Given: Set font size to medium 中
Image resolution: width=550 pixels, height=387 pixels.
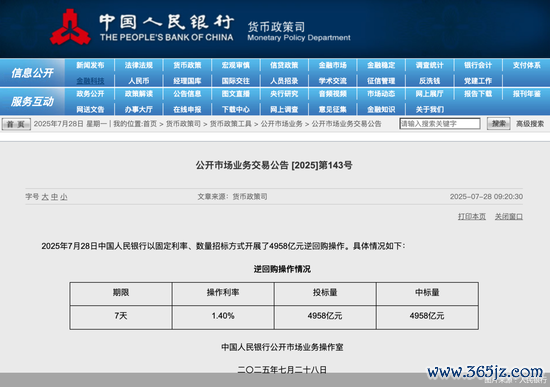Looking at the screenshot, I should (54, 197).
